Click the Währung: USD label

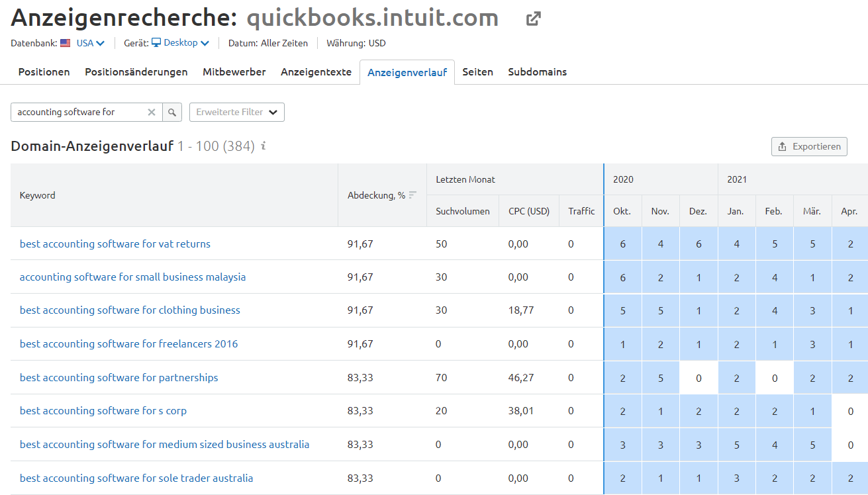(x=356, y=43)
